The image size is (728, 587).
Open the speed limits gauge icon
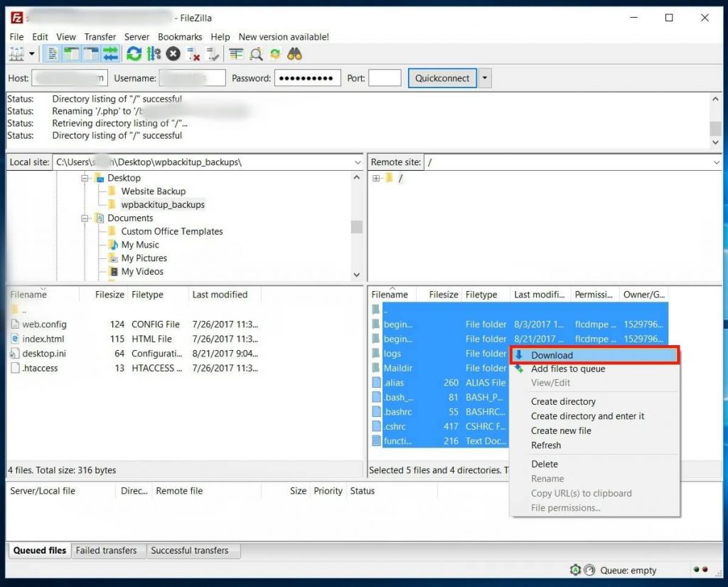(x=589, y=570)
